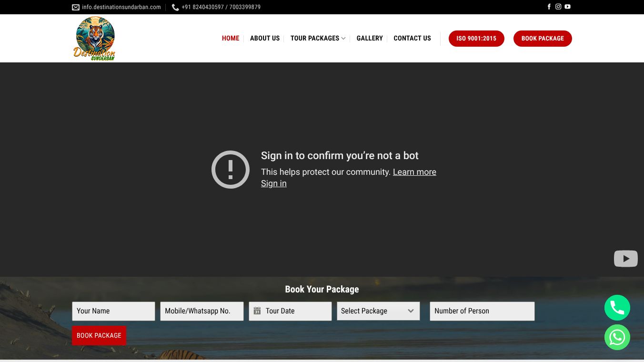
Task: Open the Instagram icon in top bar
Action: (558, 7)
